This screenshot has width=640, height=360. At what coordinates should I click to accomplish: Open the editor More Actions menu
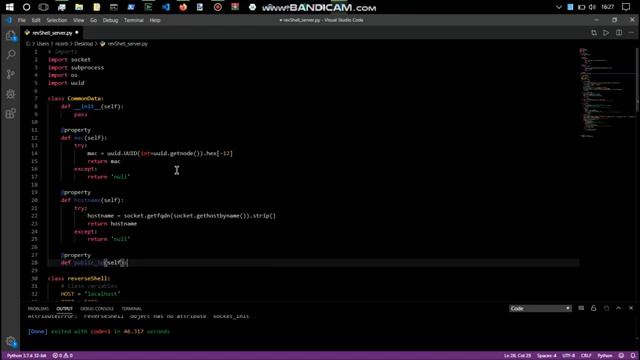pyautogui.click(x=631, y=33)
